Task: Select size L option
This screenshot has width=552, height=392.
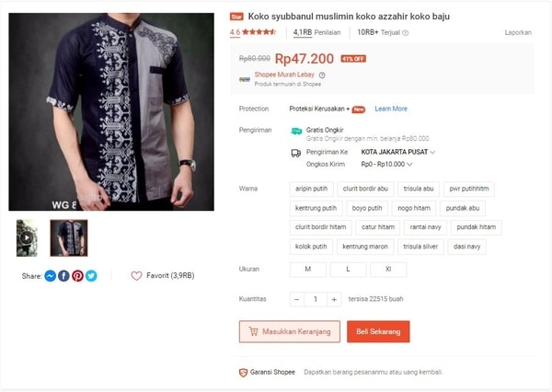Action: pyautogui.click(x=348, y=270)
